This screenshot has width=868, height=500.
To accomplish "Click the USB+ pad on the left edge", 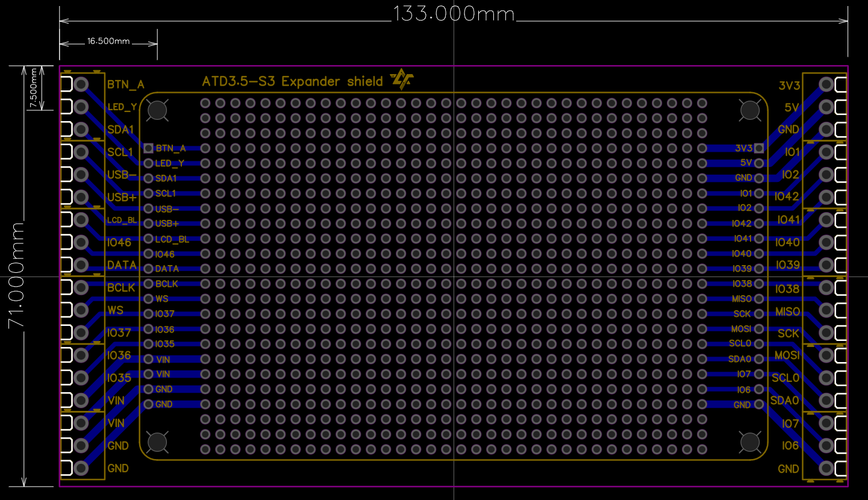I will pos(80,197).
